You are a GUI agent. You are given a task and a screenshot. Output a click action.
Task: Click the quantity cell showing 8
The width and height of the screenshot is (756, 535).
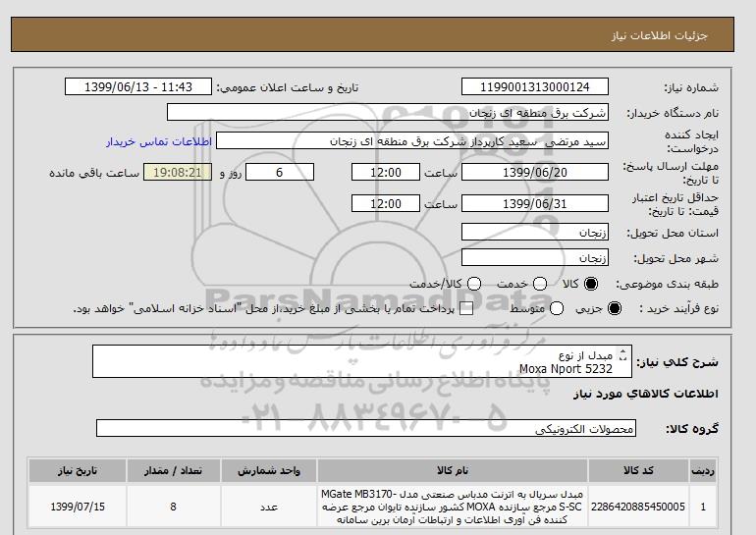pos(174,507)
